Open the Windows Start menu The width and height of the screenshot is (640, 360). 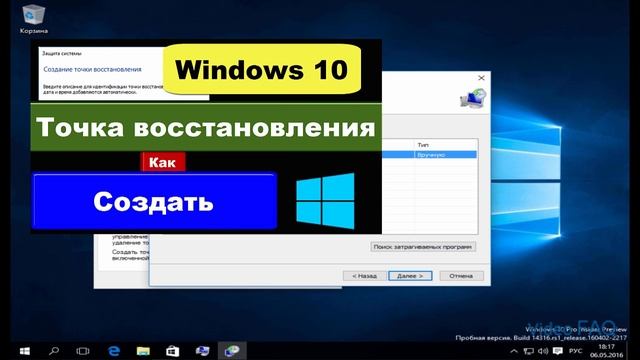[25, 351]
